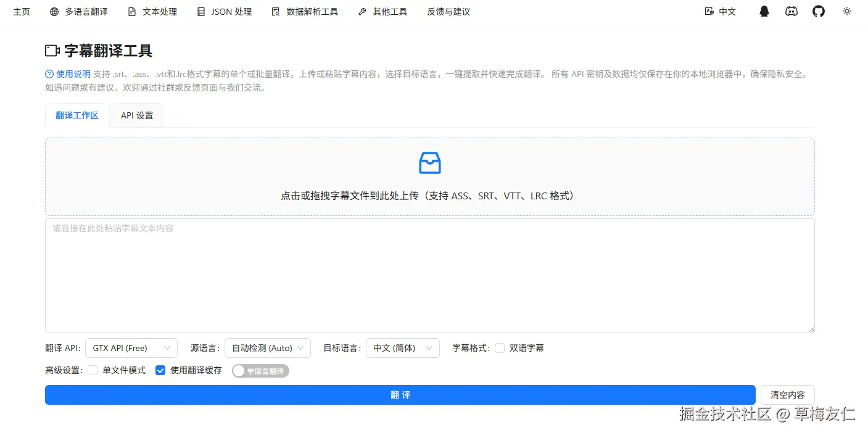Open the 数据解析工具 menu

[x=305, y=12]
